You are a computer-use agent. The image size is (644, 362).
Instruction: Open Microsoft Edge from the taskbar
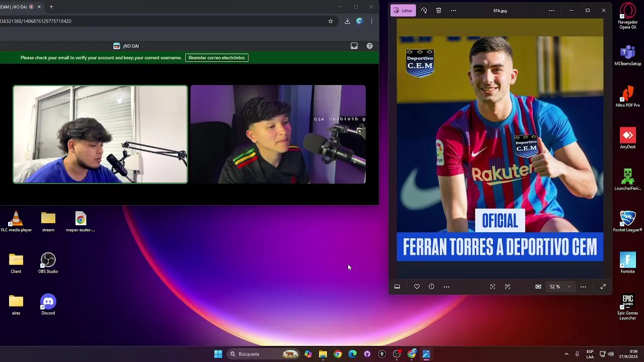353,354
